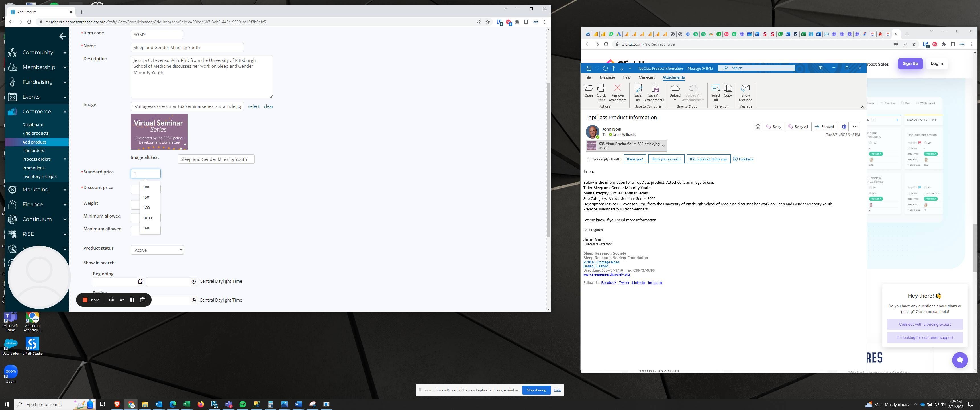
Task: Click the Connect with a pricing expert button
Action: point(925,324)
